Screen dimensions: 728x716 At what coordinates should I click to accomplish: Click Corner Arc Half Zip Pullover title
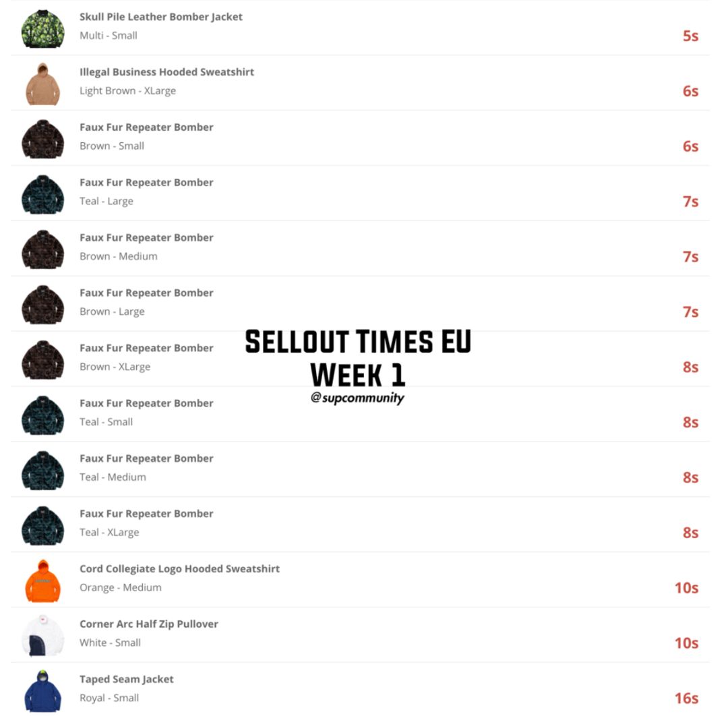tap(148, 624)
